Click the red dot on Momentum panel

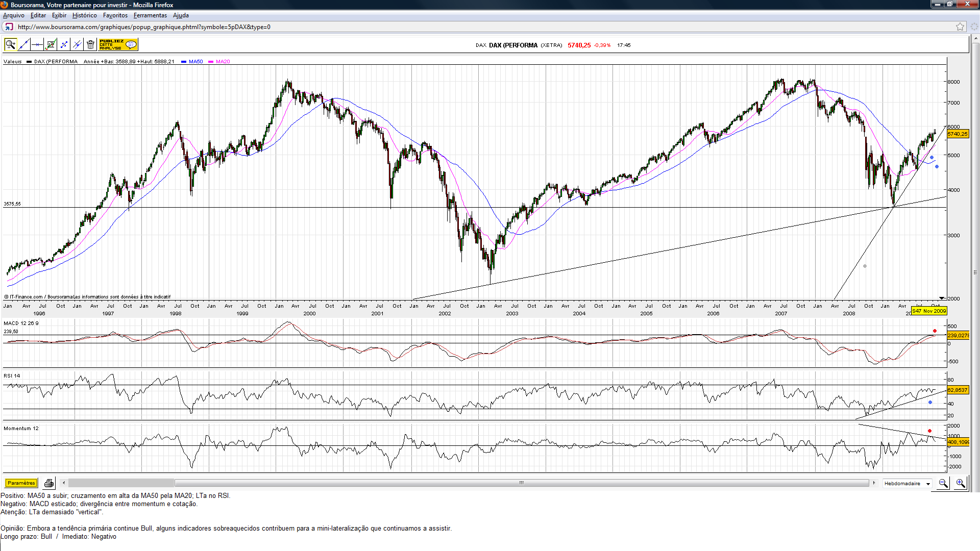(929, 431)
